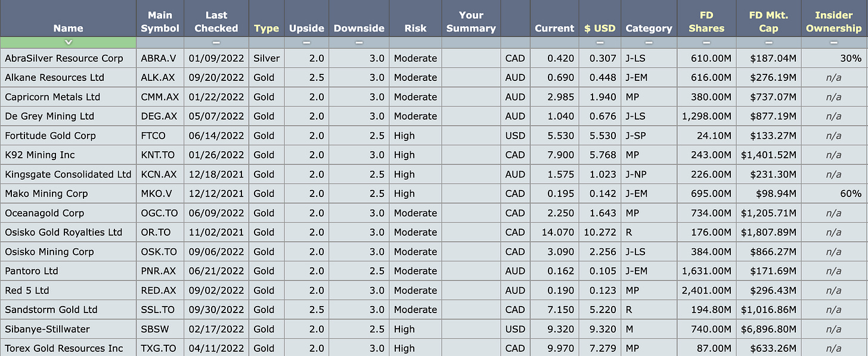Sort by the Last Checked header
Screen dimensions: 868x356
pyautogui.click(x=216, y=21)
